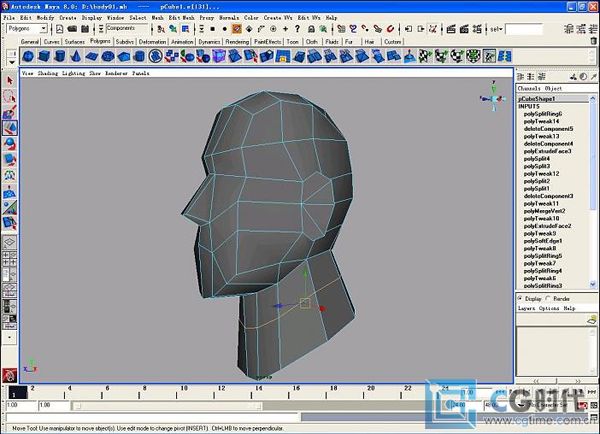600x434 pixels.
Task: Click the quick selection input field
Action: 524,29
